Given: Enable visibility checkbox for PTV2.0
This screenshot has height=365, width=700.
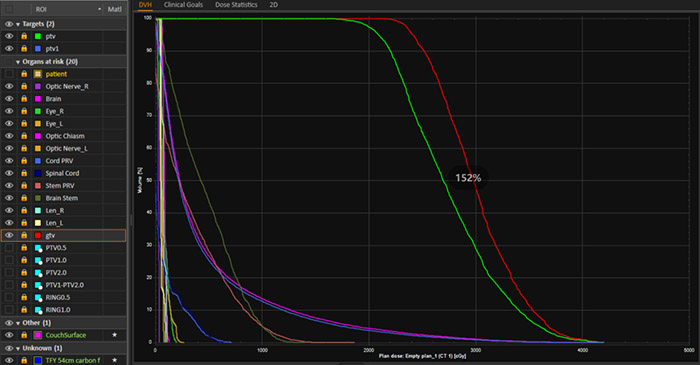Looking at the screenshot, I should (x=9, y=272).
